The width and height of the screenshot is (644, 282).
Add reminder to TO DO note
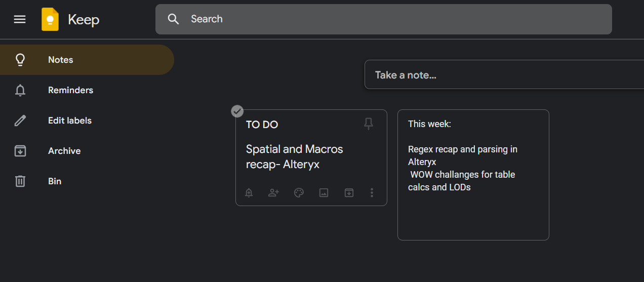(249, 192)
